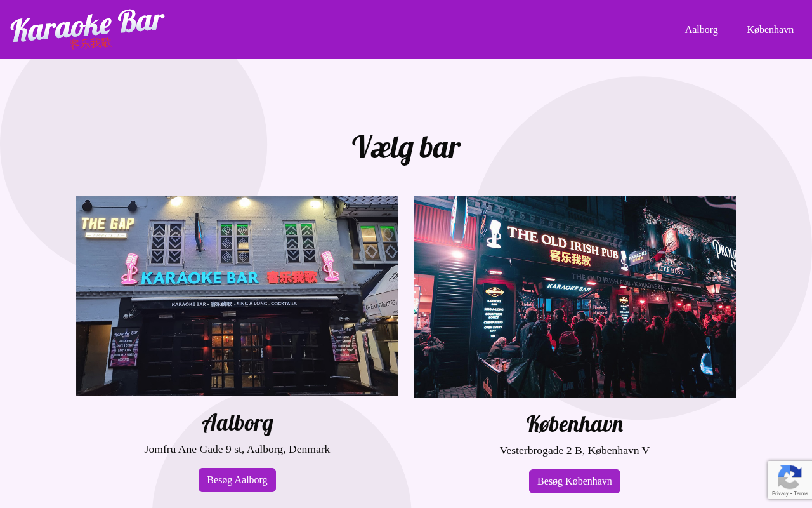The width and height of the screenshot is (812, 508).
Task: Click the Vælg bar title
Action: pos(406,147)
